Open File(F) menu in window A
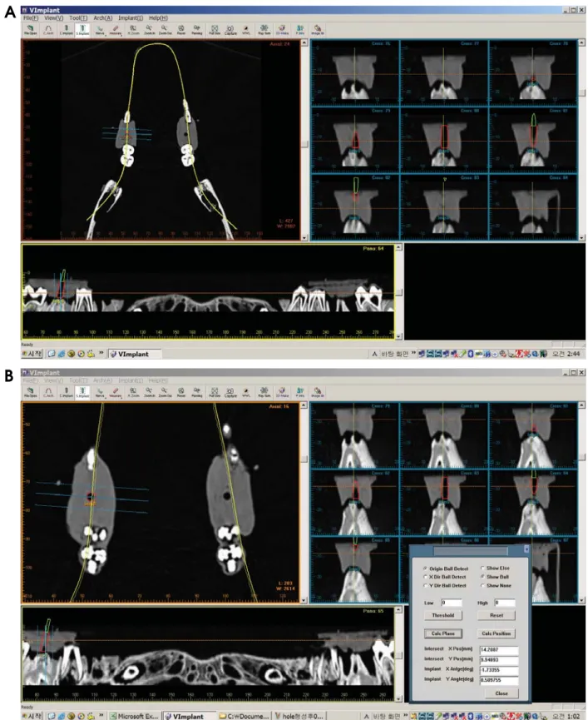Image resolution: width=588 pixels, height=720 pixels. [31, 18]
